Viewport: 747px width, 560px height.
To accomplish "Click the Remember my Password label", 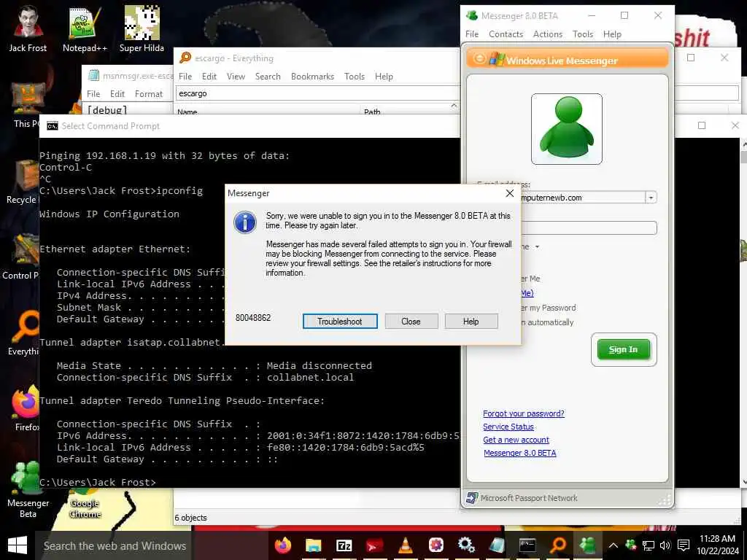I will (x=549, y=308).
